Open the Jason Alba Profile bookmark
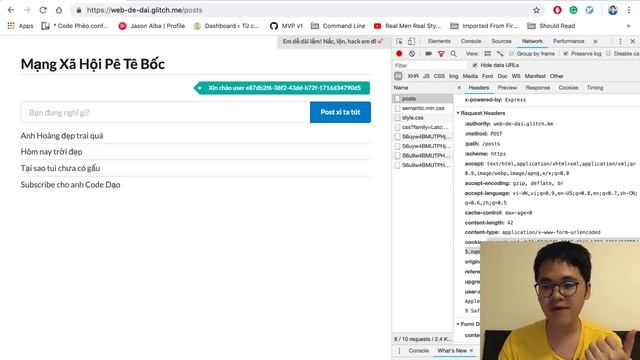Image resolution: width=640 pixels, height=360 pixels. click(x=152, y=26)
